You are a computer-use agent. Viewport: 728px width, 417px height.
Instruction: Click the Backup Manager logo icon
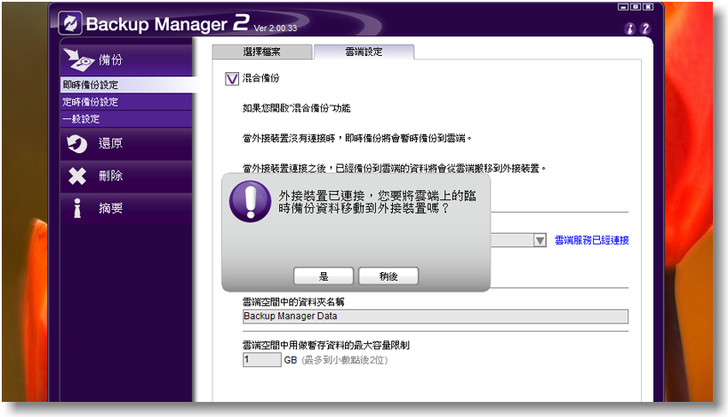pyautogui.click(x=71, y=23)
